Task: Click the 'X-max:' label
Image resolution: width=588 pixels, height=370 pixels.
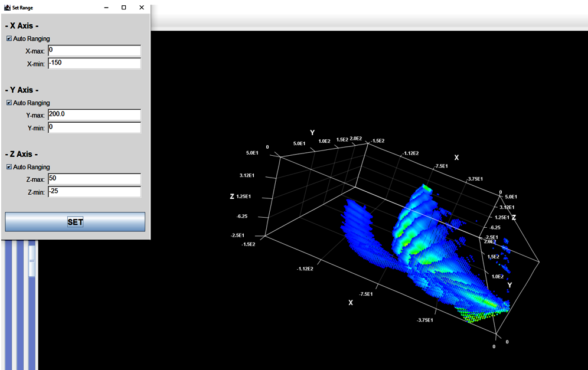Action: click(x=35, y=51)
